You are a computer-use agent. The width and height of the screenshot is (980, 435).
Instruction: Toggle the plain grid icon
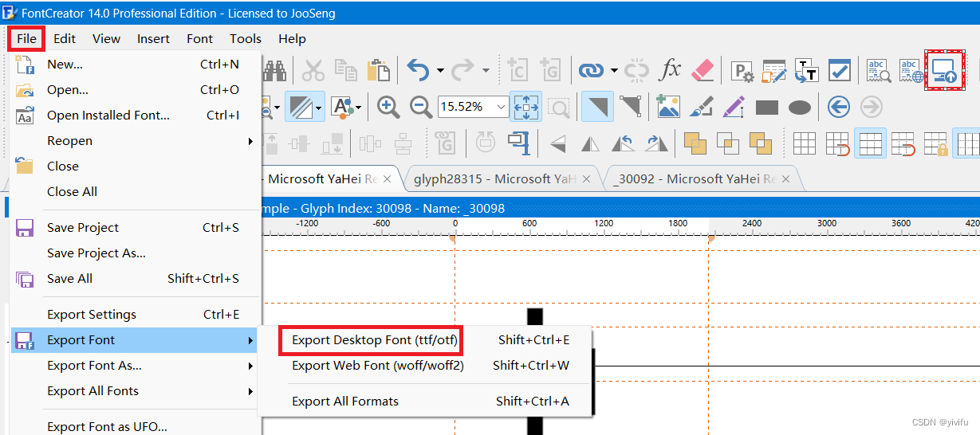tap(805, 144)
